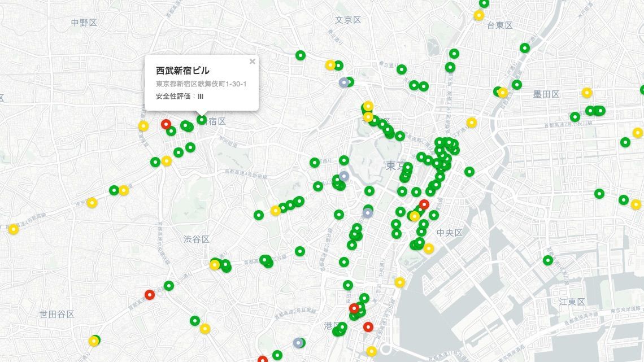Select the green marker beneath the info popup
This screenshot has height=362, width=644.
point(201,119)
